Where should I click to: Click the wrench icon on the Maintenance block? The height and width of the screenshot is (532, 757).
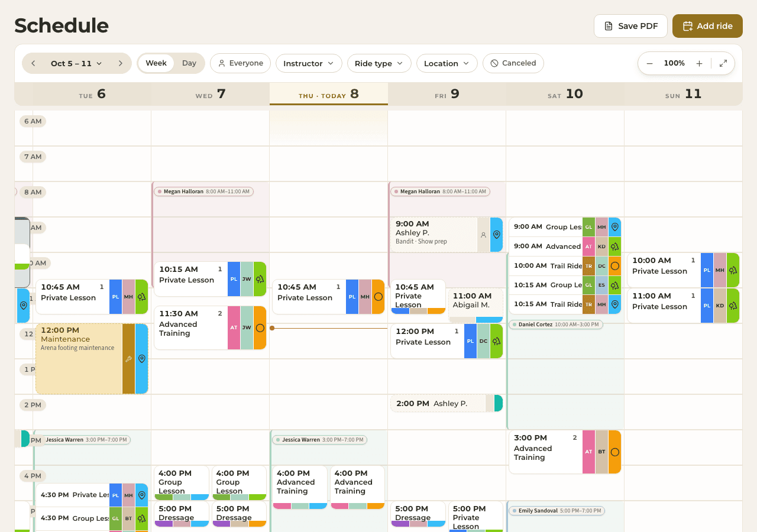(128, 359)
